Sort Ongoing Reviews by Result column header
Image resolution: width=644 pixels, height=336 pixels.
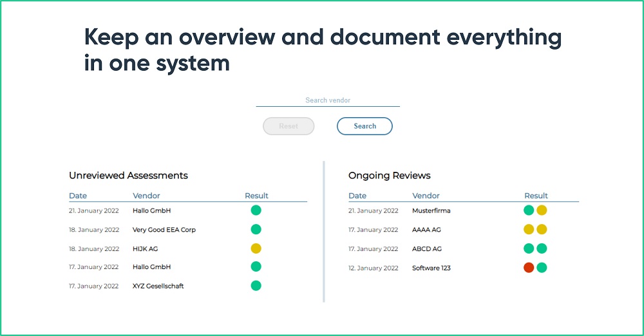pyautogui.click(x=536, y=196)
